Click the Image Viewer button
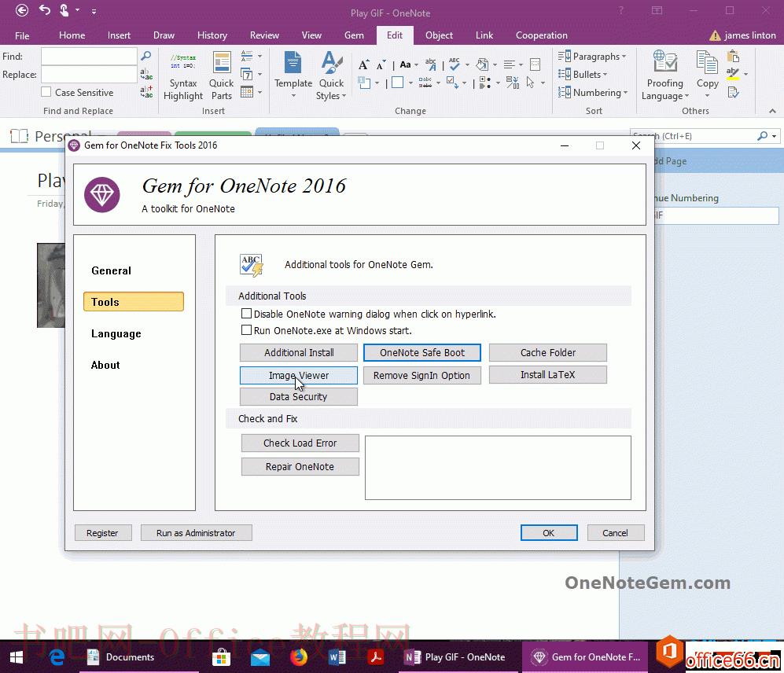Screen dimensions: 784x673 pyautogui.click(x=299, y=376)
